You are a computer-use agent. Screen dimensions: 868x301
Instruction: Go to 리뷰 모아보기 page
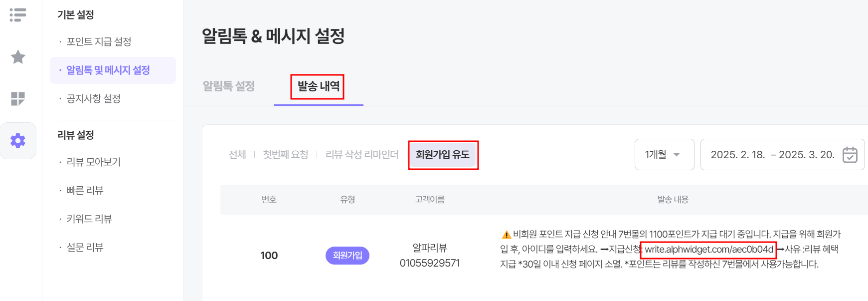pyautogui.click(x=94, y=162)
